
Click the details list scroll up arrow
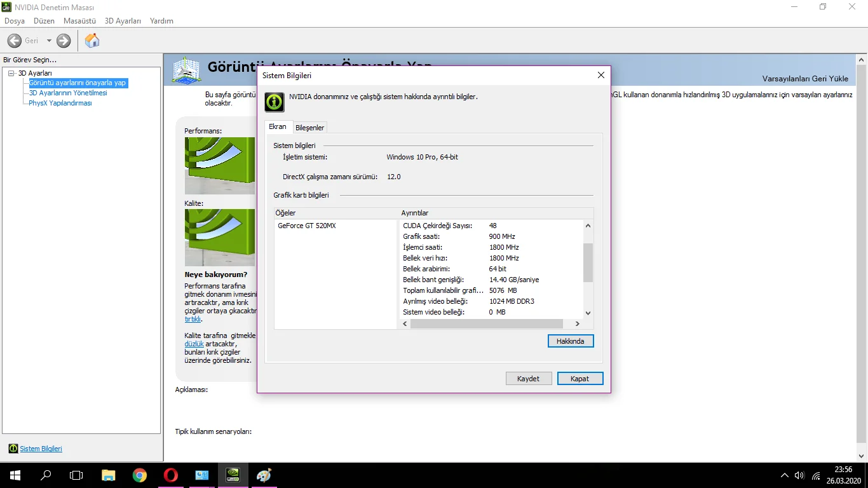(x=588, y=226)
